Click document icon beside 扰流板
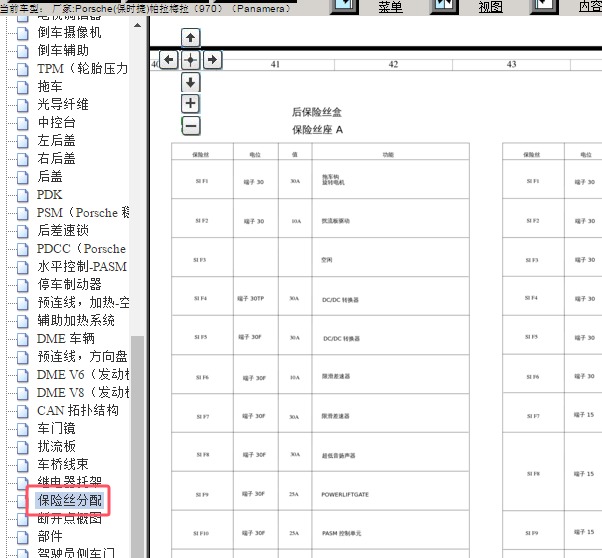 pyautogui.click(x=23, y=447)
